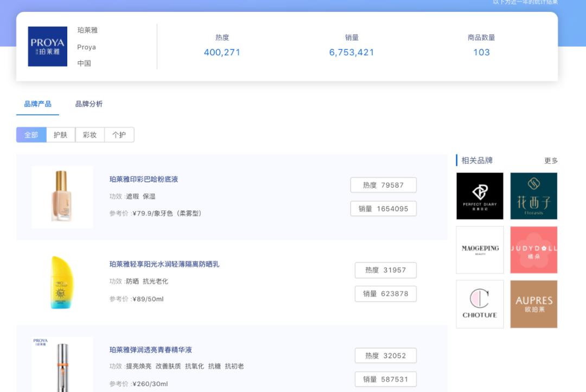Click the foundation bottle product thumbnail
This screenshot has width=586, height=392.
point(62,197)
